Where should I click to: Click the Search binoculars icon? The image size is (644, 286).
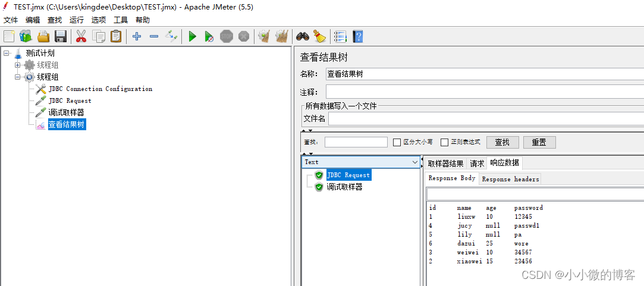pyautogui.click(x=303, y=37)
